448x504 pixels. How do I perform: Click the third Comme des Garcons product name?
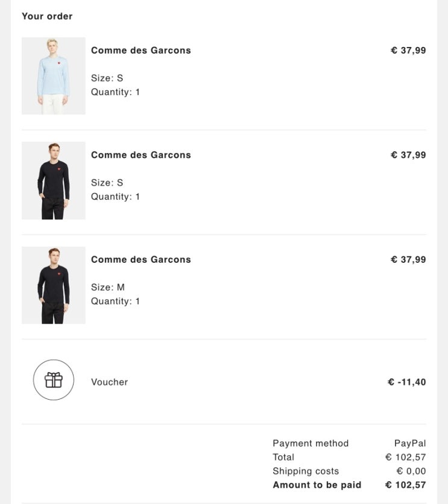click(140, 260)
